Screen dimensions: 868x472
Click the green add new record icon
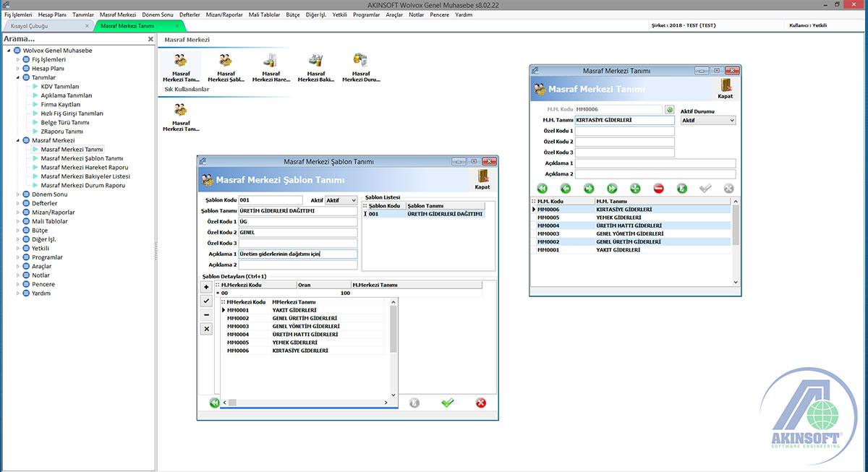coord(635,188)
